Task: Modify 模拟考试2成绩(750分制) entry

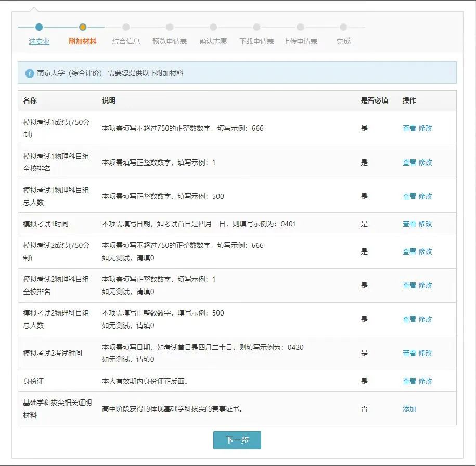Action: [x=425, y=251]
